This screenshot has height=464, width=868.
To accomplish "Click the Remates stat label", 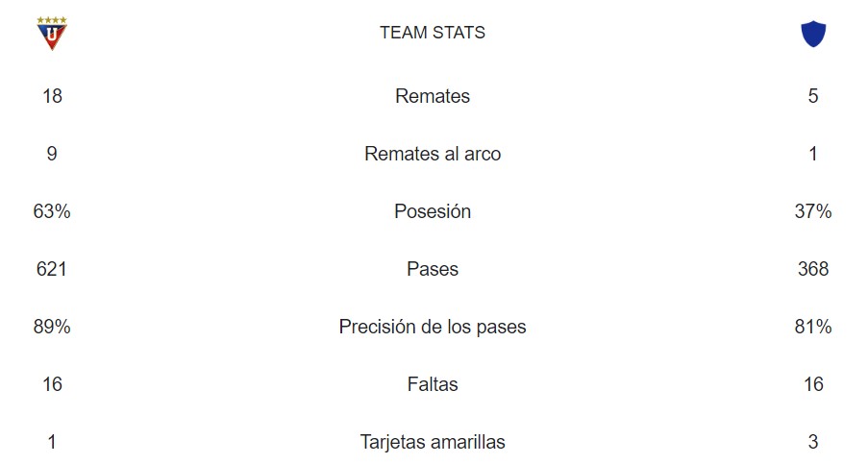I will pyautogui.click(x=433, y=96).
